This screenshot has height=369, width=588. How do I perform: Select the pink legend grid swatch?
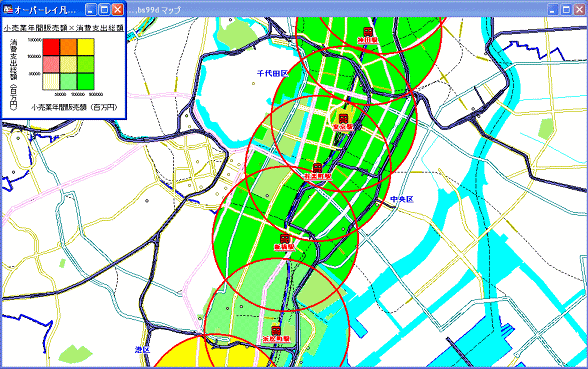coord(51,64)
